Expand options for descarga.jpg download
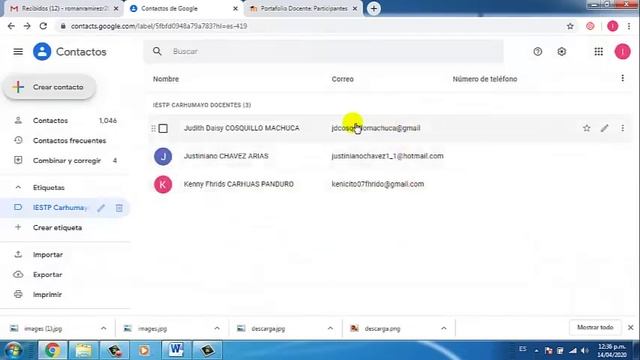Viewport: 640px width, 360px height. coord(330,328)
